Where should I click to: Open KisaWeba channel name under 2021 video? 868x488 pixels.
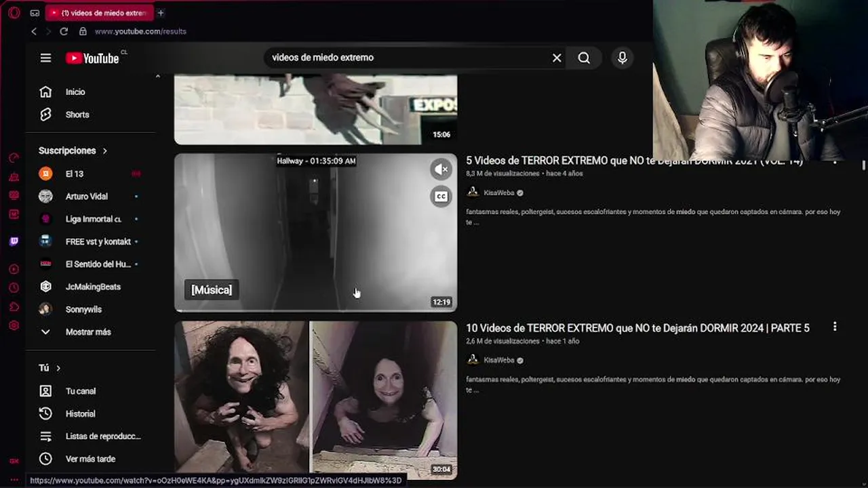coord(499,192)
